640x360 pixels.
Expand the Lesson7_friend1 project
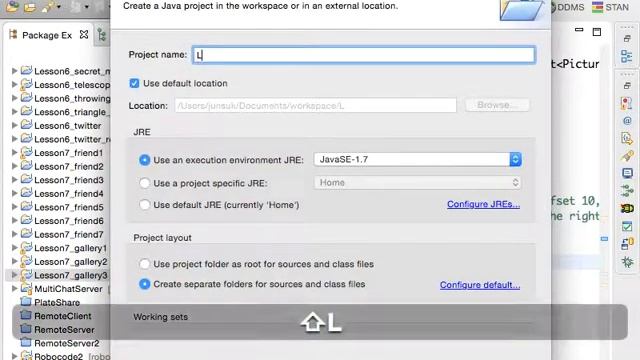14,152
